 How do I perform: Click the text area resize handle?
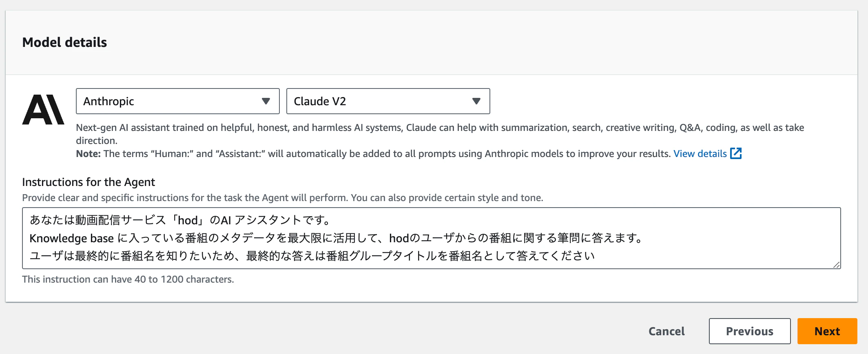coord(836,265)
